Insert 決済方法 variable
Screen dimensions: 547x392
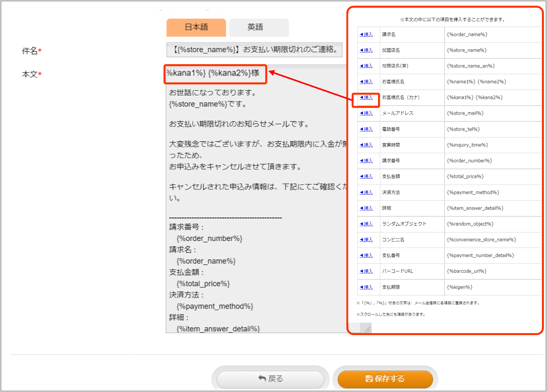pyautogui.click(x=366, y=192)
